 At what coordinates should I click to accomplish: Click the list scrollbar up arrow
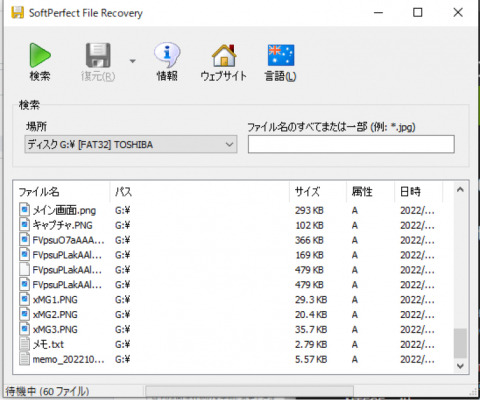point(460,190)
